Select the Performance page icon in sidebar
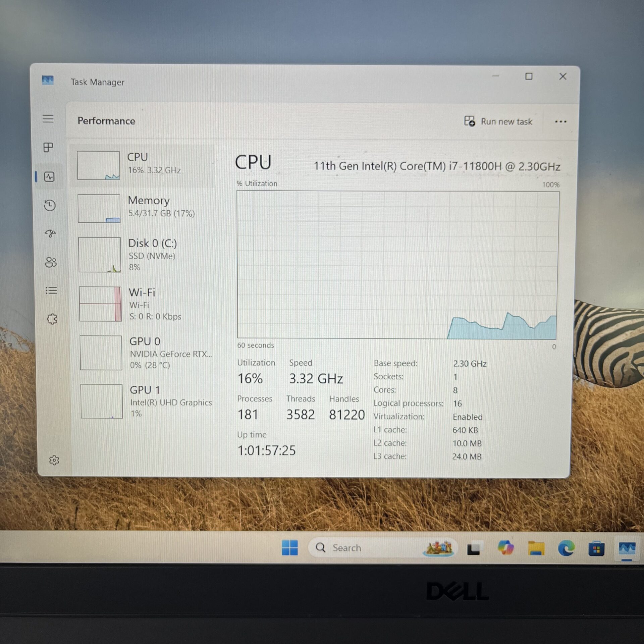The image size is (644, 644). pos(49,177)
